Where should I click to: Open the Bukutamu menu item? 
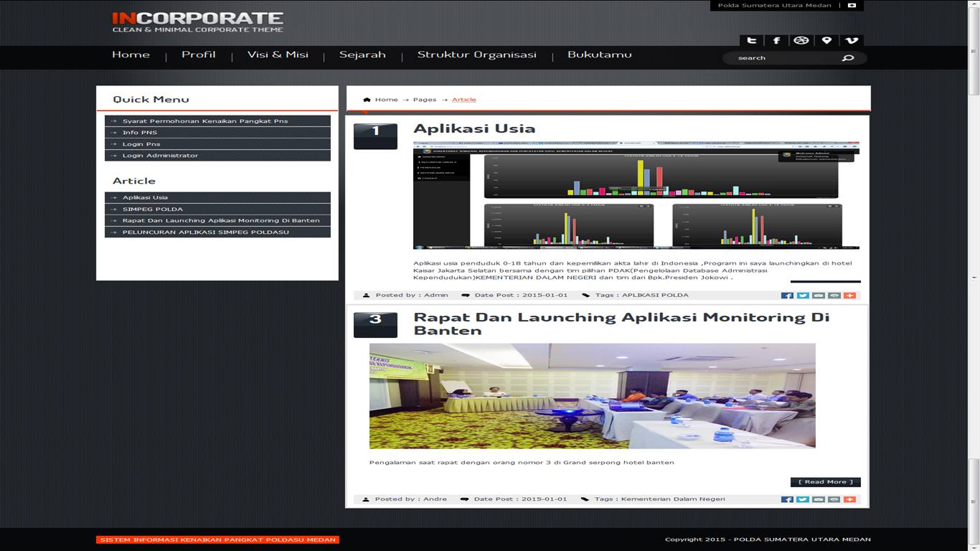(599, 55)
